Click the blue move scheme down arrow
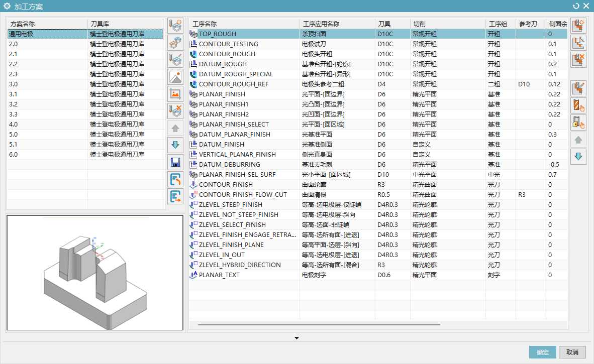 (175, 145)
